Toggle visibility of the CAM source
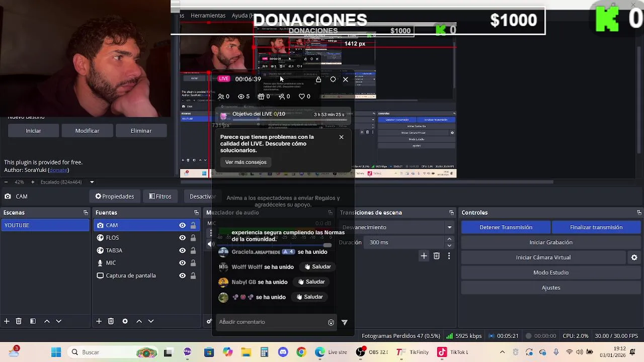 [x=182, y=225]
